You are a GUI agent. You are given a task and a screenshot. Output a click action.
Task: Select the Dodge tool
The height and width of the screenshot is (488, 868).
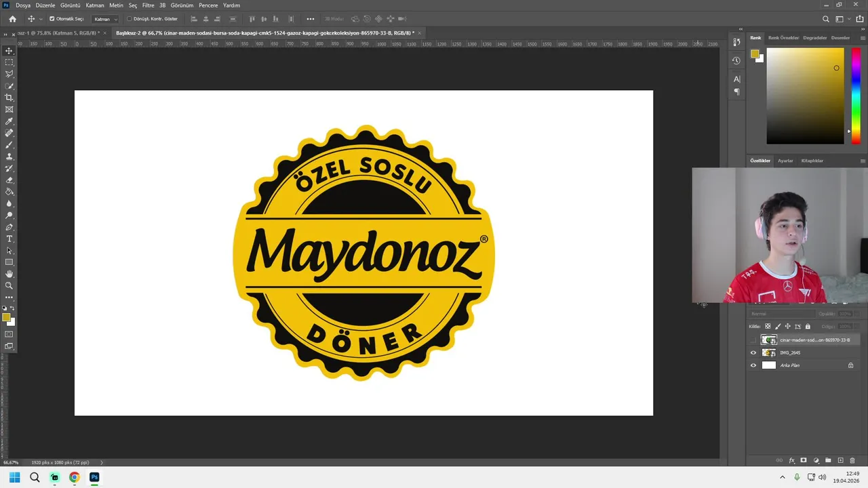(x=9, y=216)
